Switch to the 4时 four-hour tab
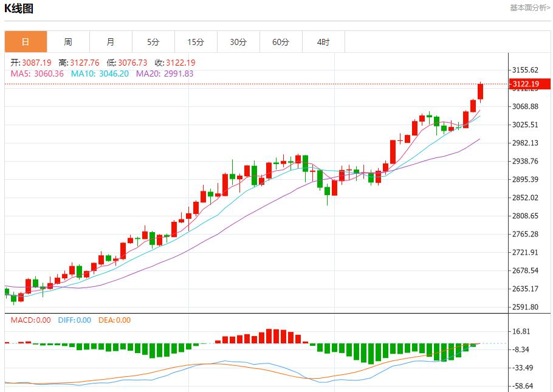This screenshot has height=392, width=553. pos(323,42)
